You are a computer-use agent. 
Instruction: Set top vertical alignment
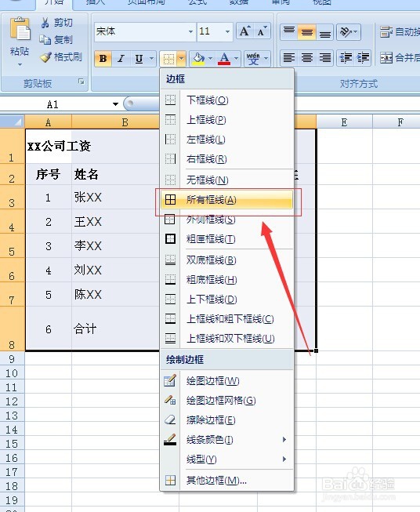pyautogui.click(x=289, y=32)
